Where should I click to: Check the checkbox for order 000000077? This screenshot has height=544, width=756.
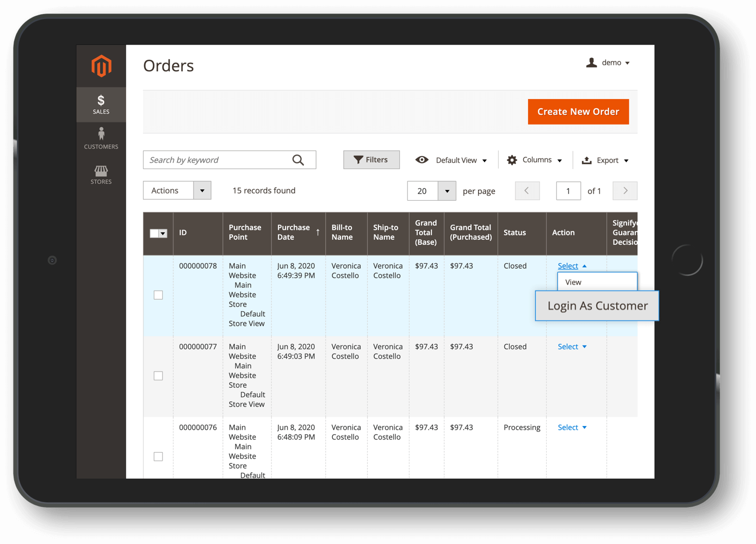tap(158, 375)
